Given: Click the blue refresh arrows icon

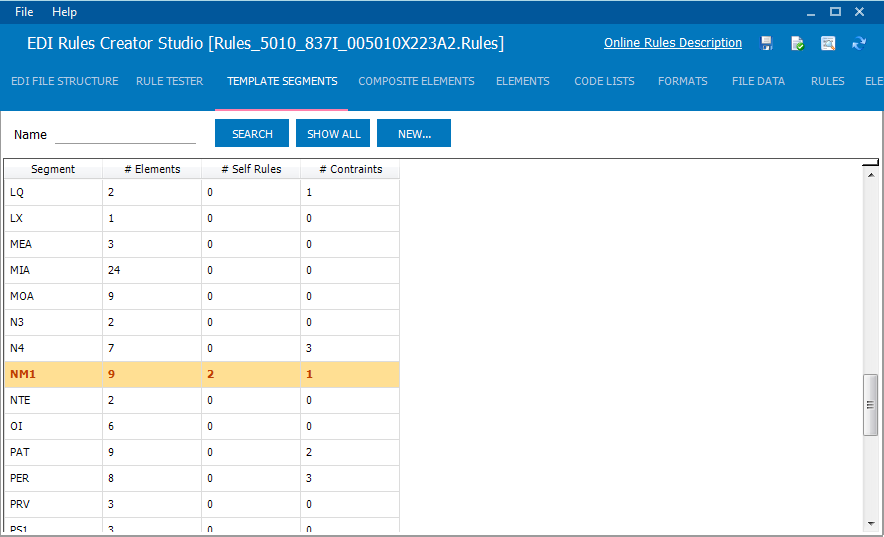Looking at the screenshot, I should pyautogui.click(x=859, y=43).
